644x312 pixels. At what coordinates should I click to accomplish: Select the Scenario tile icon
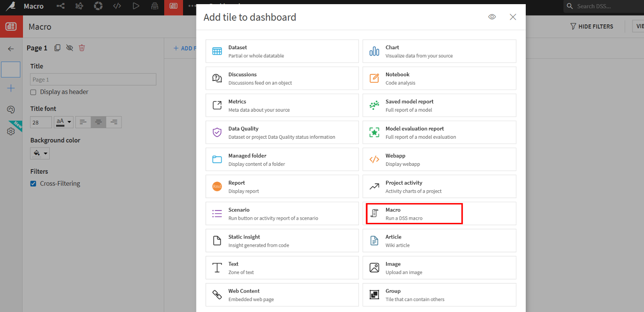[217, 214]
